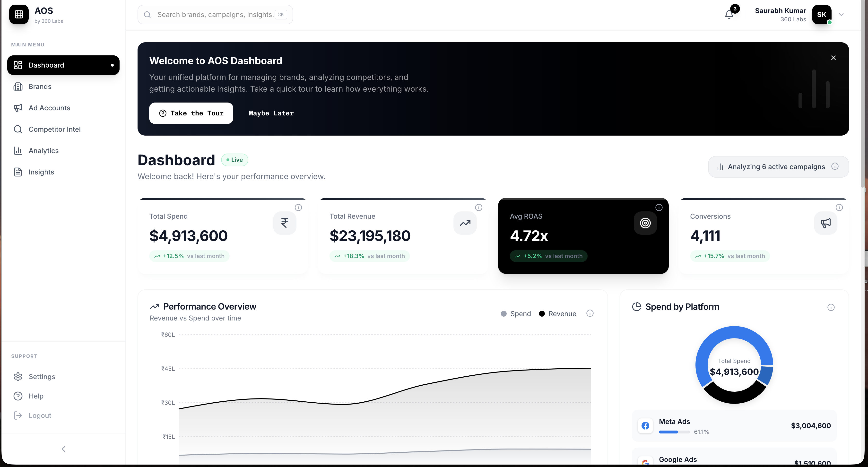Click the +12.5% vs last month badge

(189, 256)
